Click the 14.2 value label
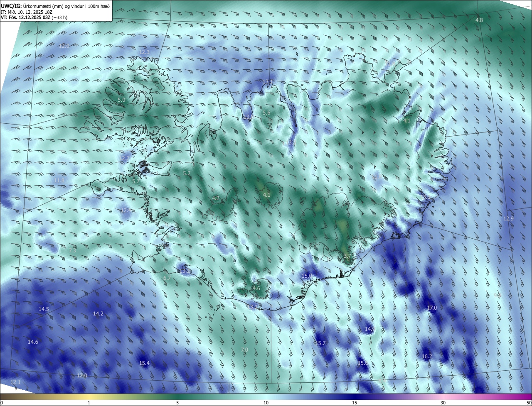 [98, 313]
